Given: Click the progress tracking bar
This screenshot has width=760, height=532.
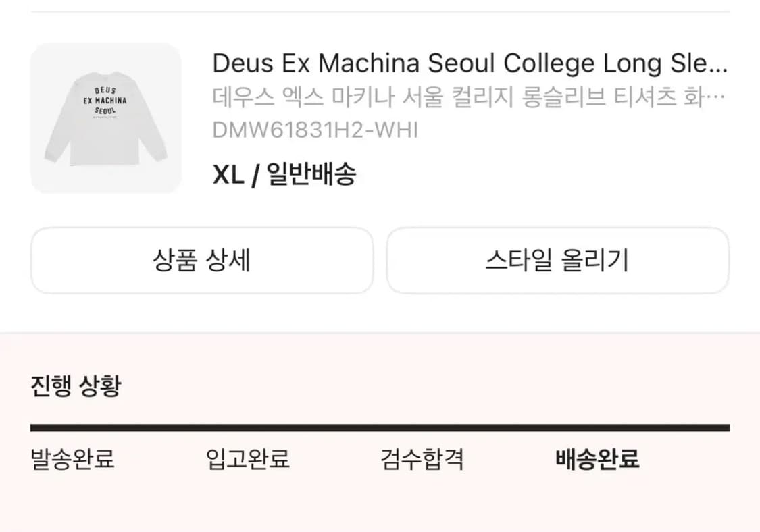Looking at the screenshot, I should coord(380,427).
